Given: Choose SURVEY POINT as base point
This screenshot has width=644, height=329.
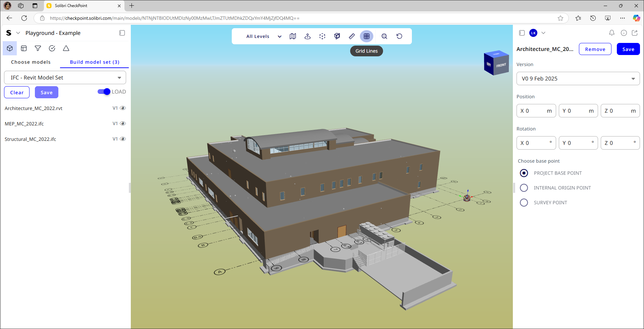Looking at the screenshot, I should [x=524, y=202].
